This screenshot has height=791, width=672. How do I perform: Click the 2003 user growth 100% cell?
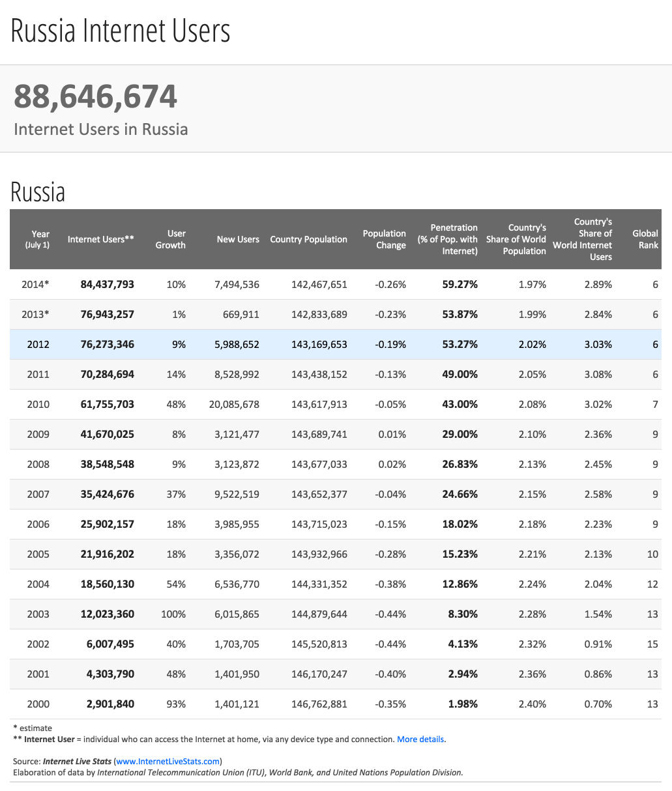point(173,614)
